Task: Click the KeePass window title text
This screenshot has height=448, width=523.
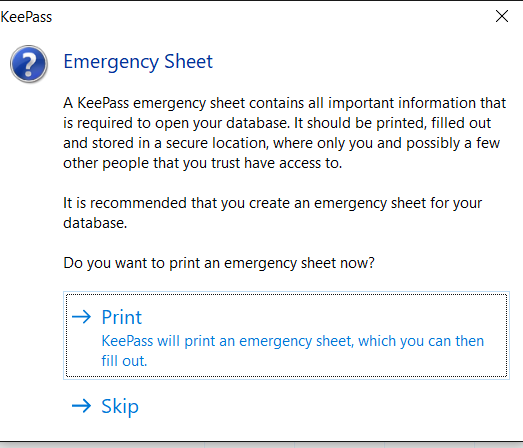Action: 26,17
